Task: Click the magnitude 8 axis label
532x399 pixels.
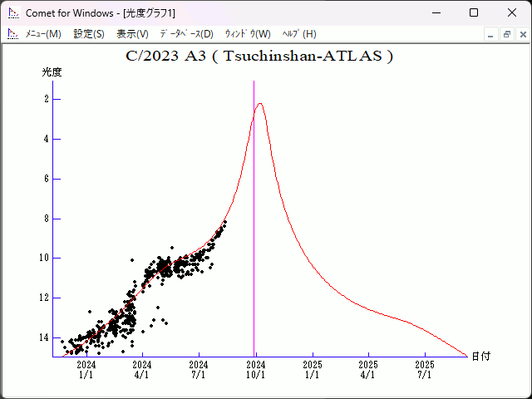Action: click(47, 219)
